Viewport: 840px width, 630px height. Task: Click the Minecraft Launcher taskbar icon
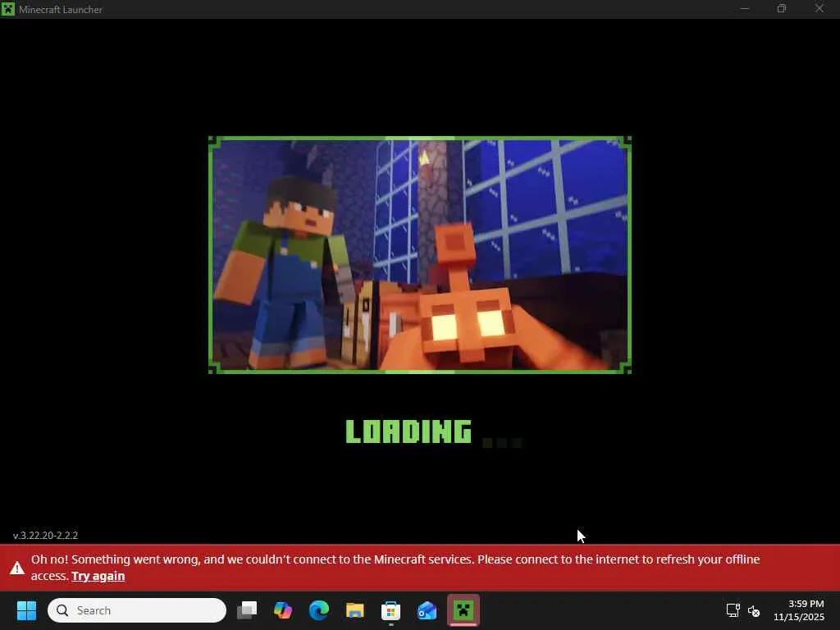pos(463,610)
